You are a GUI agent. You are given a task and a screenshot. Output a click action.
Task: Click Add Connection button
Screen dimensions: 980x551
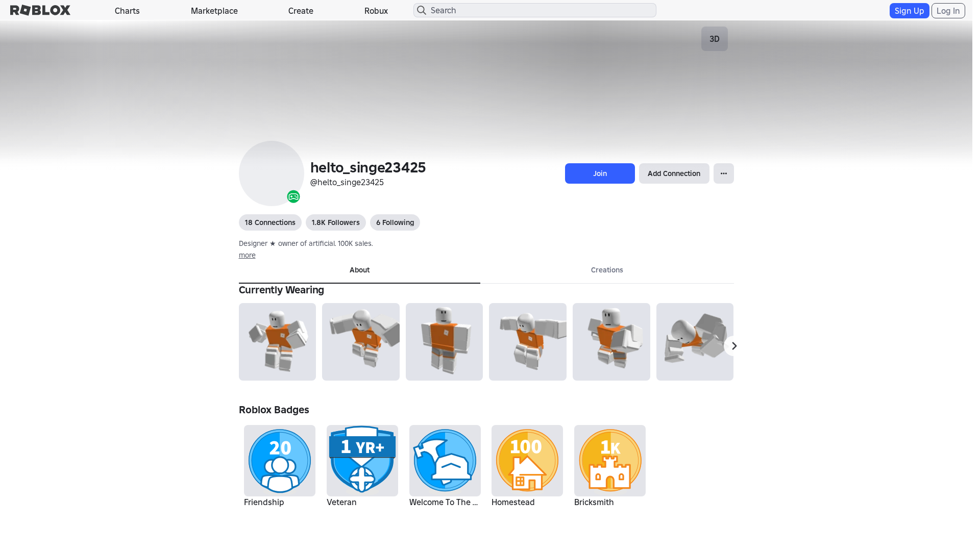[674, 173]
